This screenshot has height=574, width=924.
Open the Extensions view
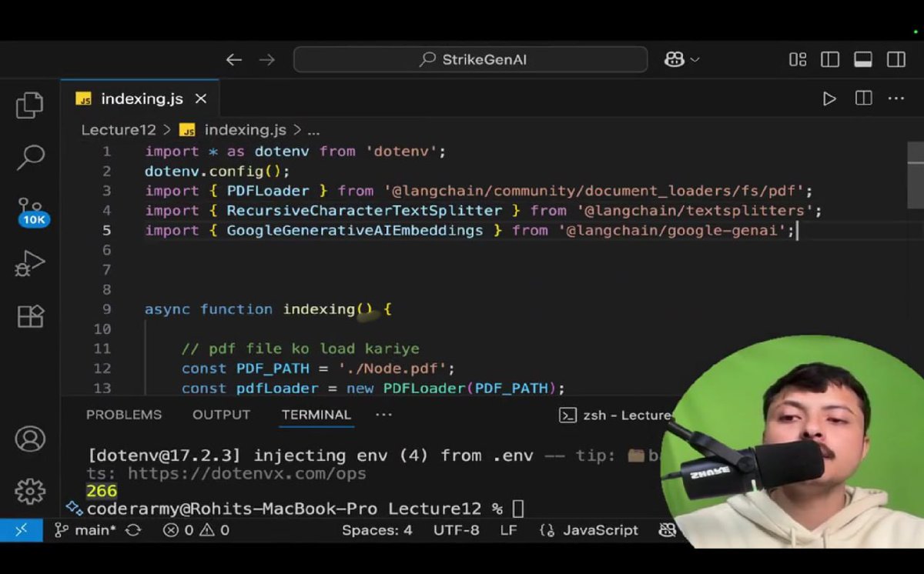click(x=30, y=315)
